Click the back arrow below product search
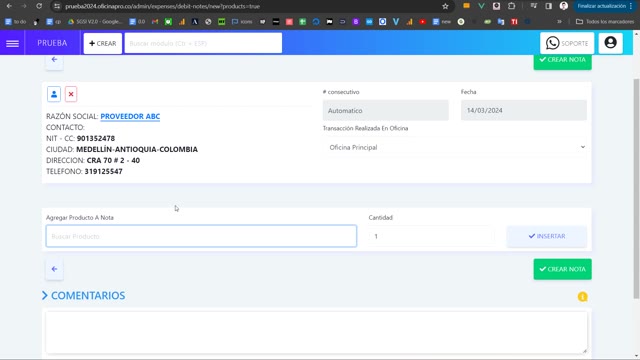 [x=54, y=269]
